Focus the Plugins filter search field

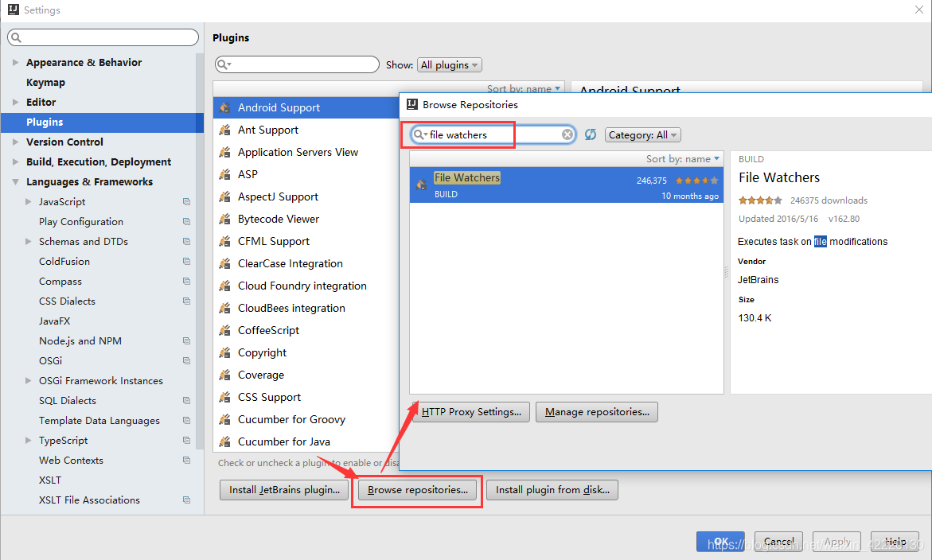tap(297, 64)
